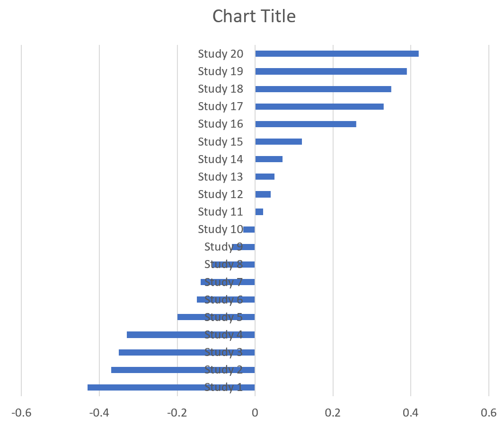Select the Study 5 data bar
This screenshot has height=426, width=504.
point(189,317)
